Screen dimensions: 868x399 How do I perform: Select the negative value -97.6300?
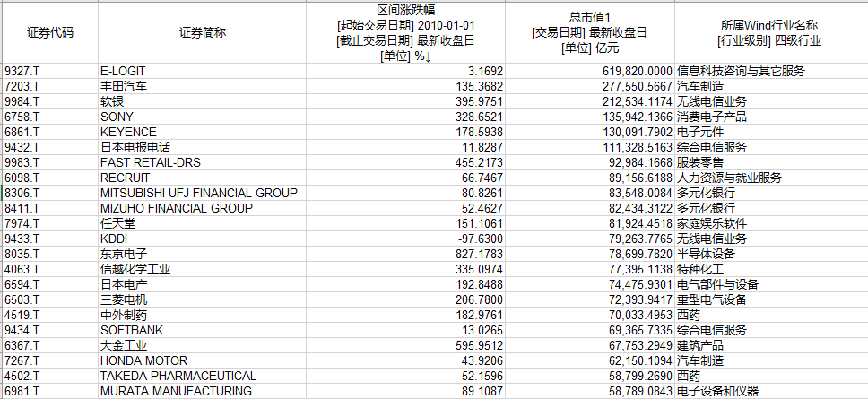click(406, 239)
